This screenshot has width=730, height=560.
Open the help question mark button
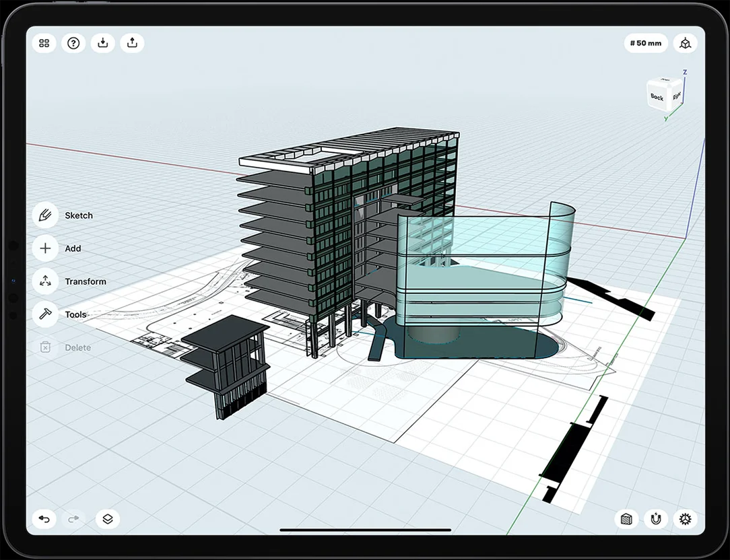click(x=73, y=43)
